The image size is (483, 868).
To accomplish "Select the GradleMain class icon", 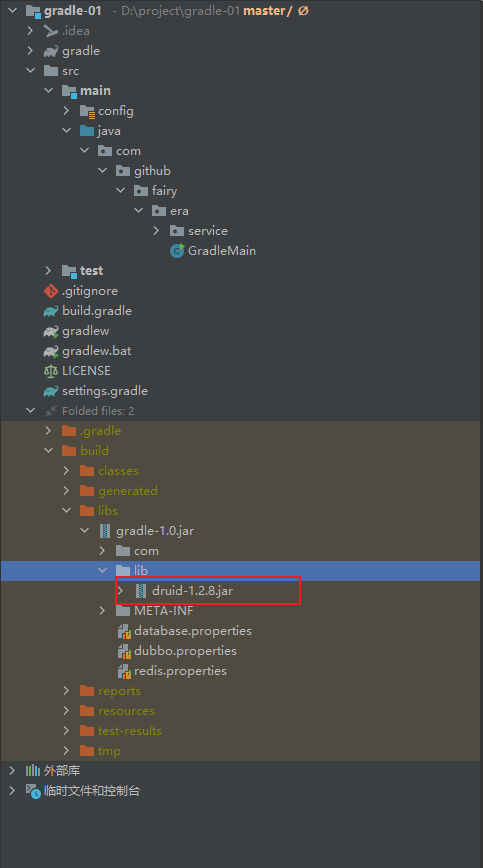I will (x=177, y=251).
